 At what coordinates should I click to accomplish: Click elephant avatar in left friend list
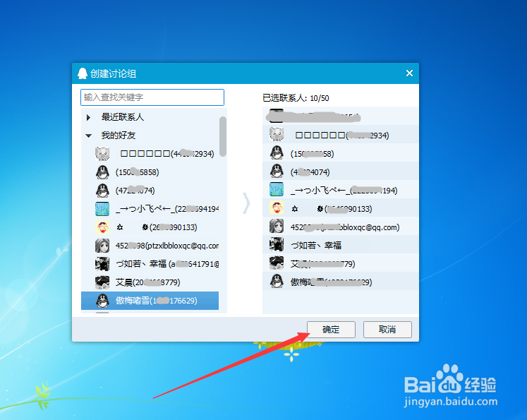(102, 154)
